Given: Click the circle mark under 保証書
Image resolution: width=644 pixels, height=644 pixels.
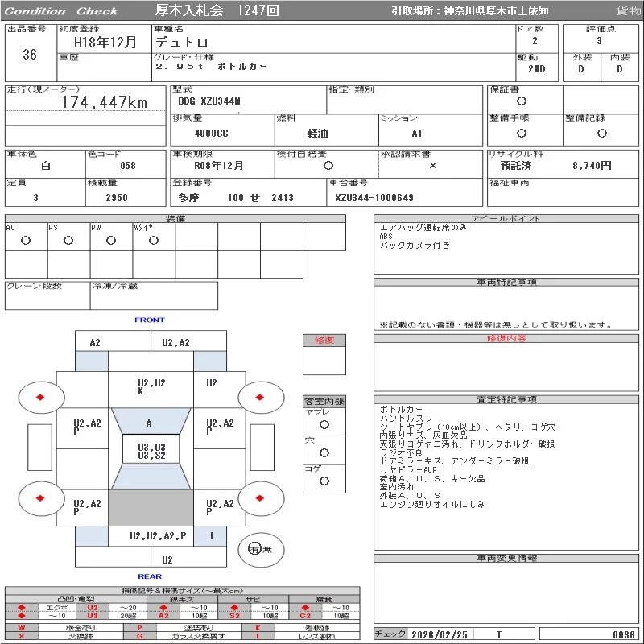Looking at the screenshot, I should point(521,101).
